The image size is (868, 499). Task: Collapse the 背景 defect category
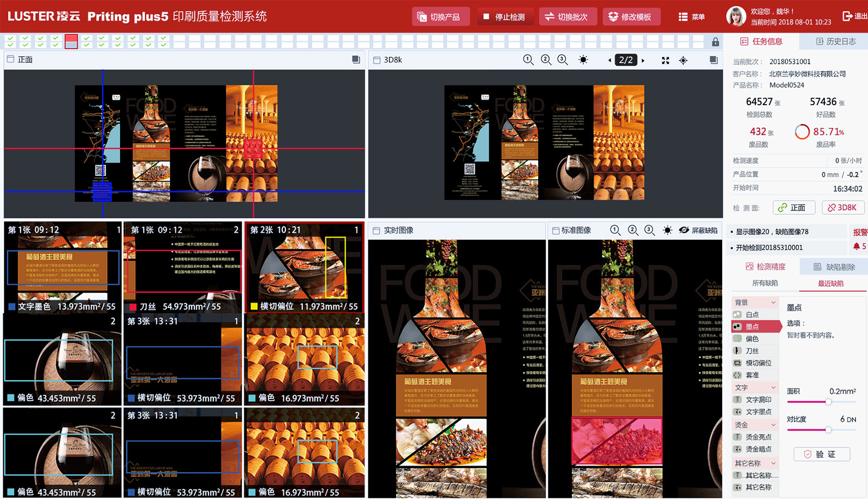tap(773, 303)
